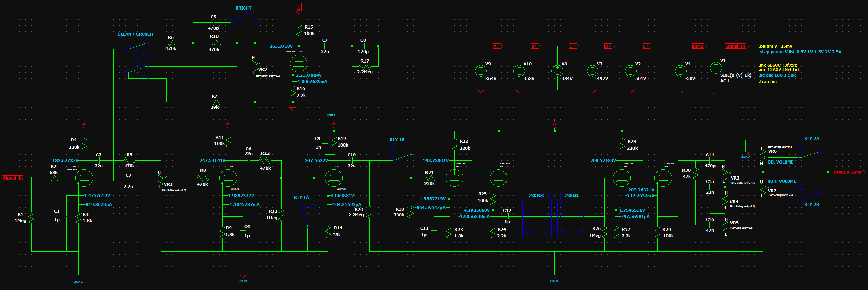Screen dimensions: 868x290
Task: Click the C12 1µ coupling capacitor
Action: pos(507,216)
